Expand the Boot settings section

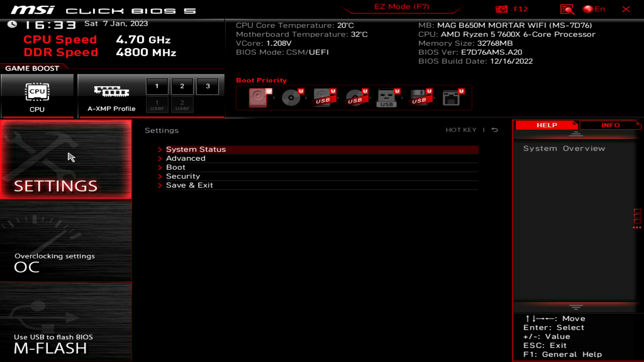(x=176, y=167)
